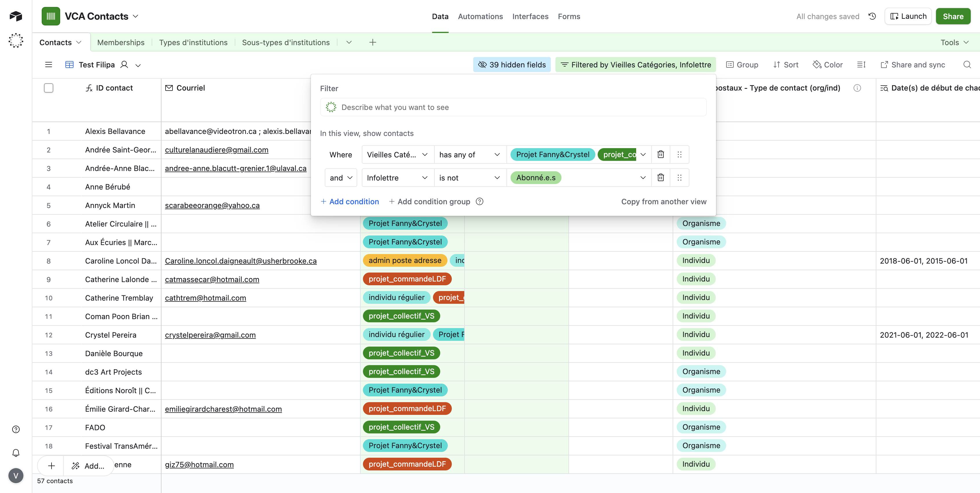Open the 'has any of' operator dropdown
980x493 pixels.
coord(470,154)
